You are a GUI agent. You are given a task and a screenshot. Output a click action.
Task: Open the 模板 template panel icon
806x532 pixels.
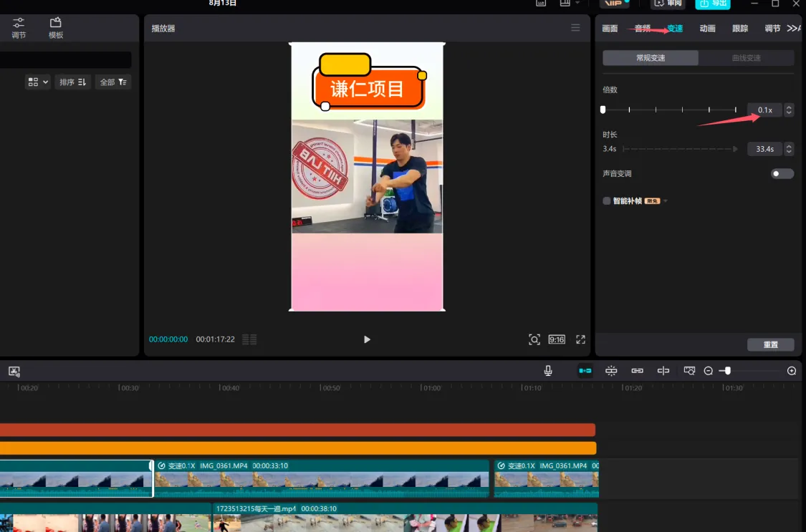[56, 28]
